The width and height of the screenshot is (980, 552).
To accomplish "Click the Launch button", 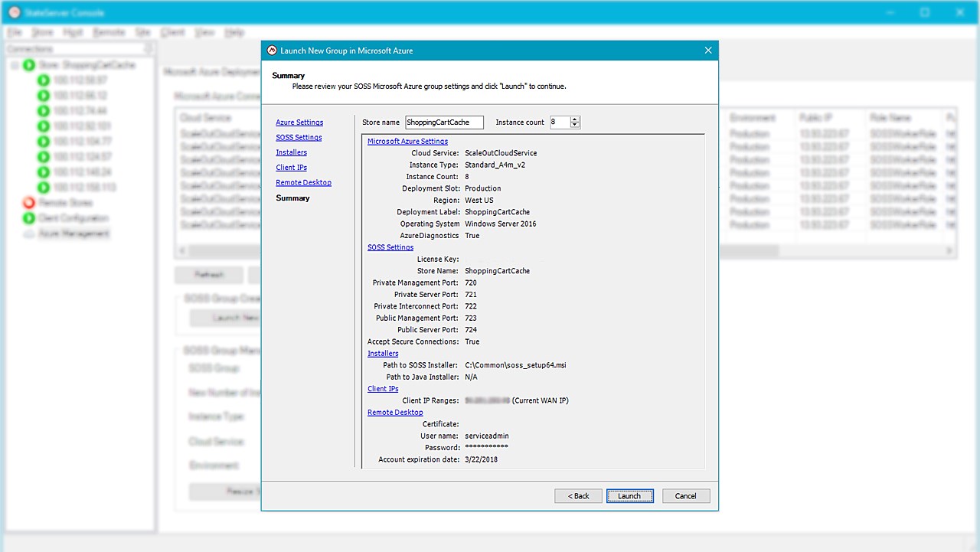I will coord(629,496).
